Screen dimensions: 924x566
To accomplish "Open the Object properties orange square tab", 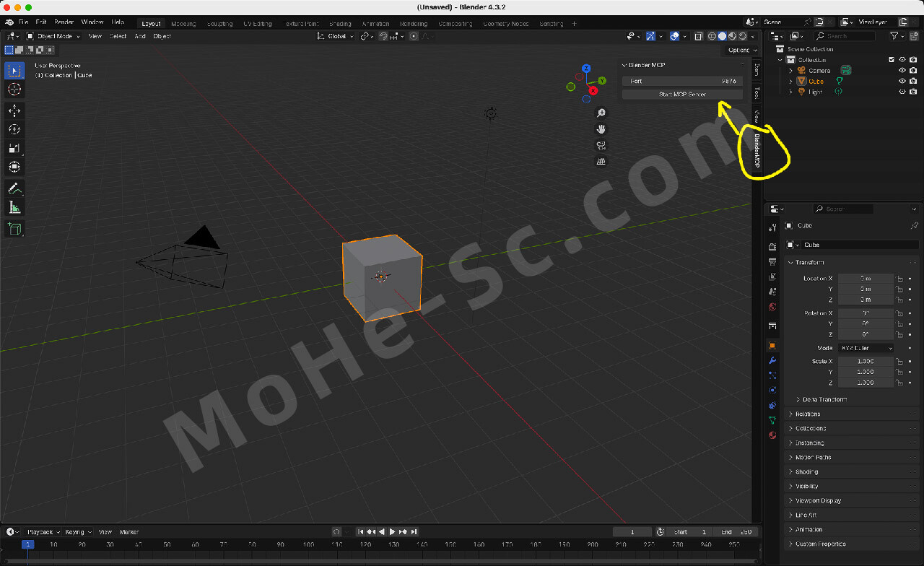I will pyautogui.click(x=772, y=346).
